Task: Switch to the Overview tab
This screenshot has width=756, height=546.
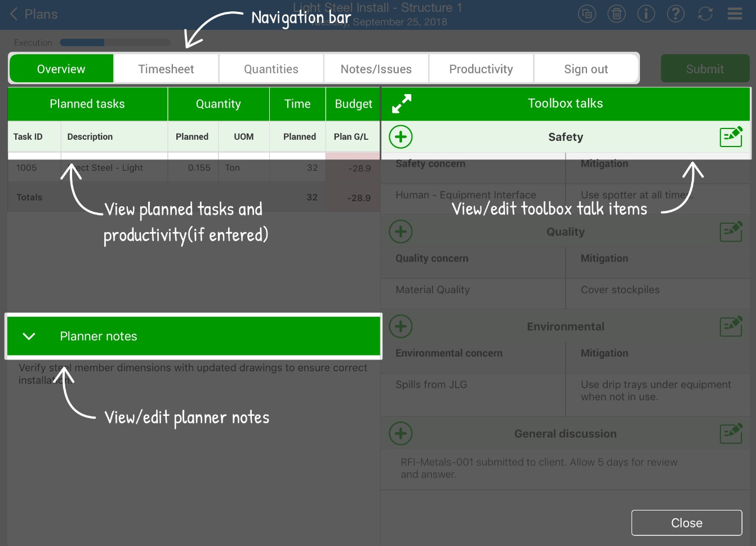Action: (x=61, y=69)
